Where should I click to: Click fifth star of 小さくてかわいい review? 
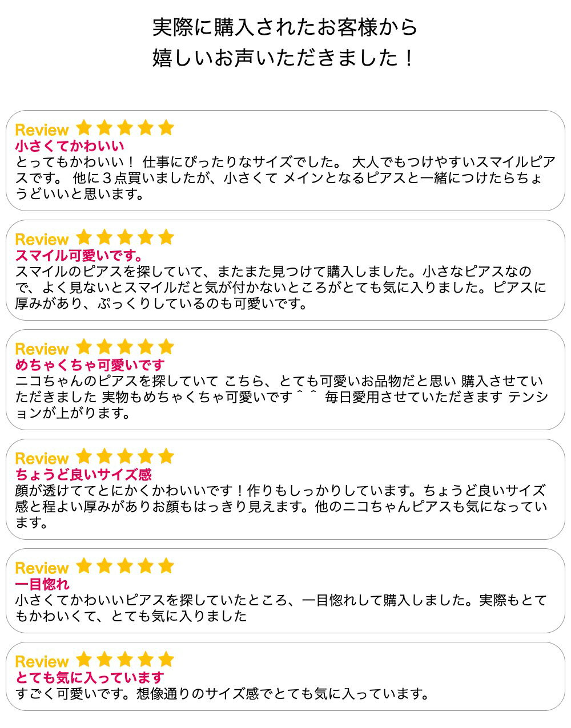166,127
